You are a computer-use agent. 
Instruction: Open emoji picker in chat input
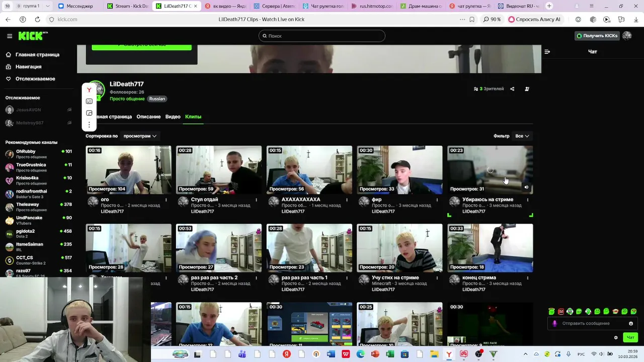(631, 324)
